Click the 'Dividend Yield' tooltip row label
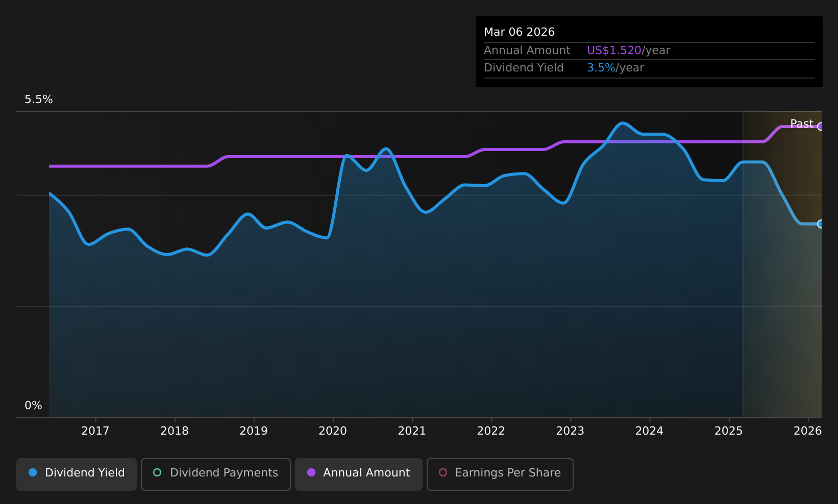The image size is (838, 504). tap(524, 68)
